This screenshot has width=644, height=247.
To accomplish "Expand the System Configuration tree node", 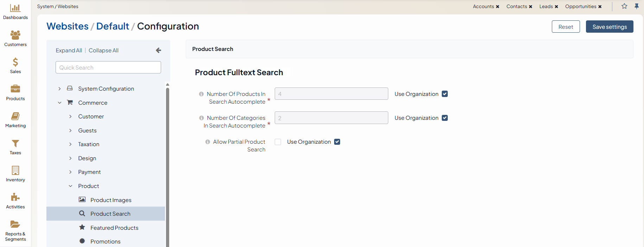I will click(x=59, y=89).
